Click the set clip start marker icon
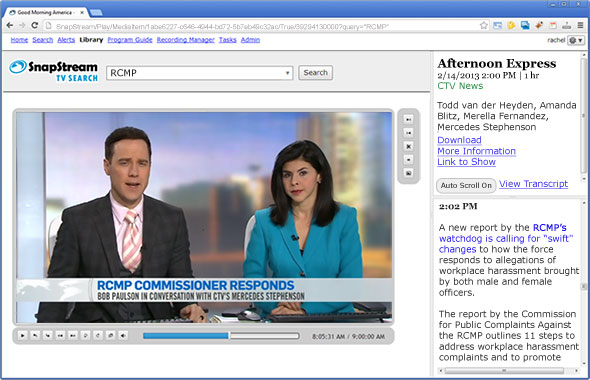The image size is (590, 380). click(408, 120)
